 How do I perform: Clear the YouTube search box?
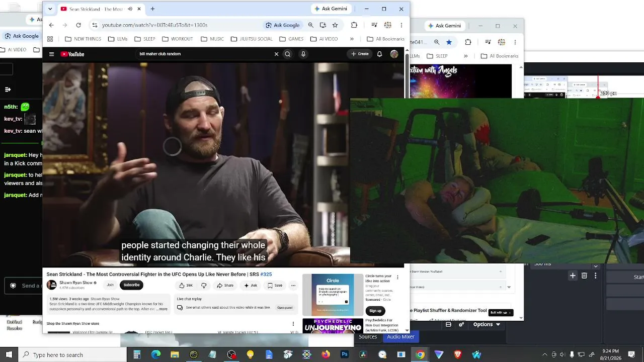point(276,54)
